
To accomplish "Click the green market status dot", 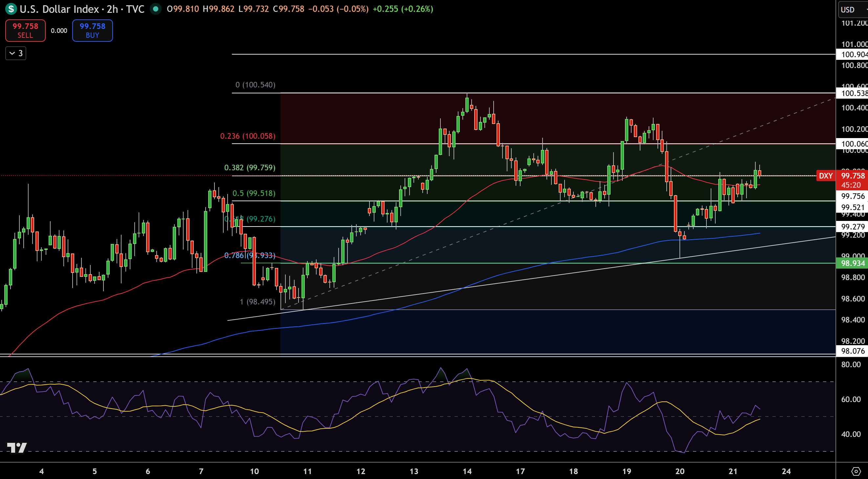I will [155, 9].
